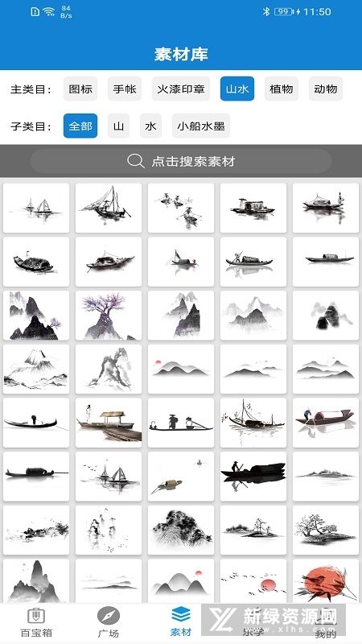Image resolution: width=362 pixels, height=644 pixels.
Task: Select the 手帐 main category
Action: 125,89
